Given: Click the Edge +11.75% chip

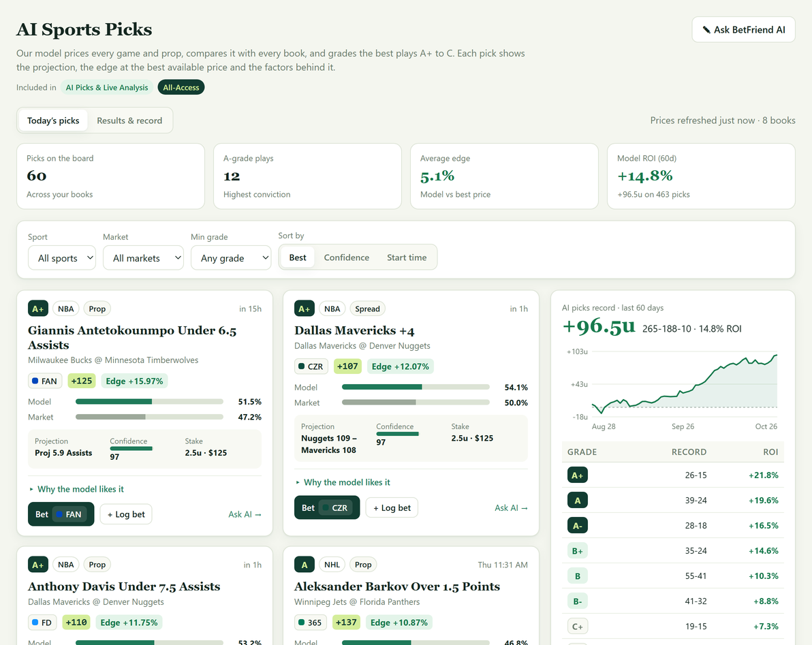Looking at the screenshot, I should pyautogui.click(x=129, y=623).
